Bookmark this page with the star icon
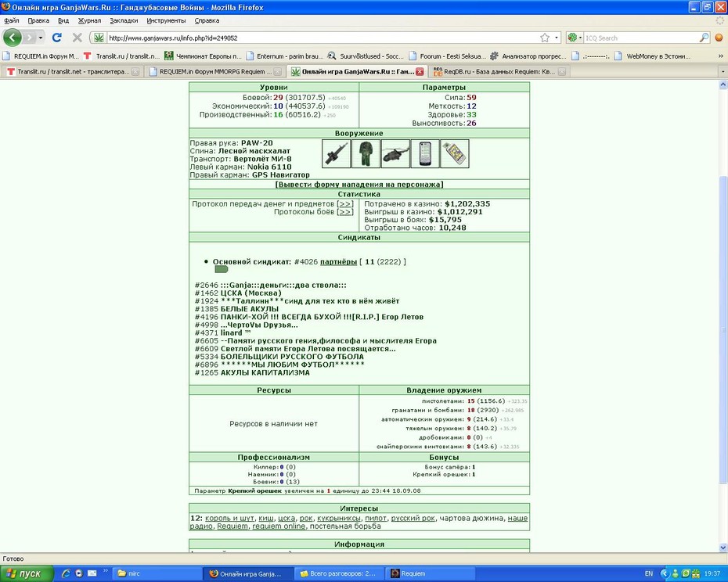Screen dimensions: 728x582 (545, 38)
